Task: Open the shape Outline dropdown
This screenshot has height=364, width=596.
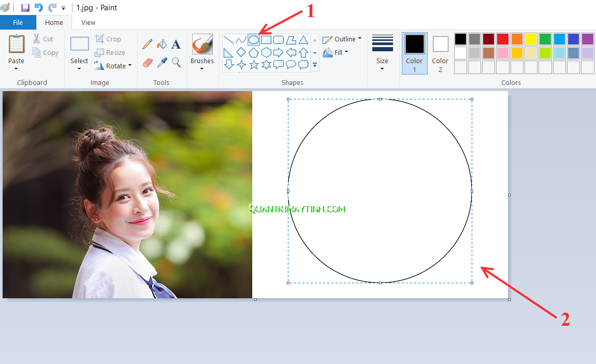Action: 342,39
